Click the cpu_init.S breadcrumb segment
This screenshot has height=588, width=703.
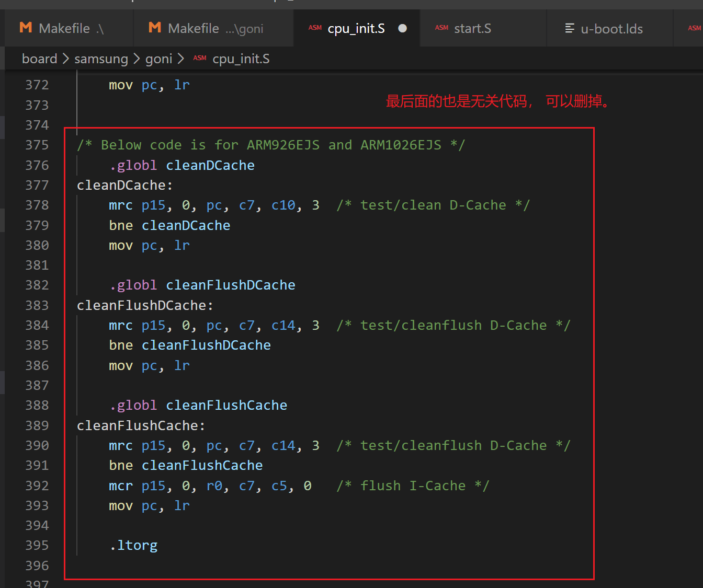pos(241,59)
